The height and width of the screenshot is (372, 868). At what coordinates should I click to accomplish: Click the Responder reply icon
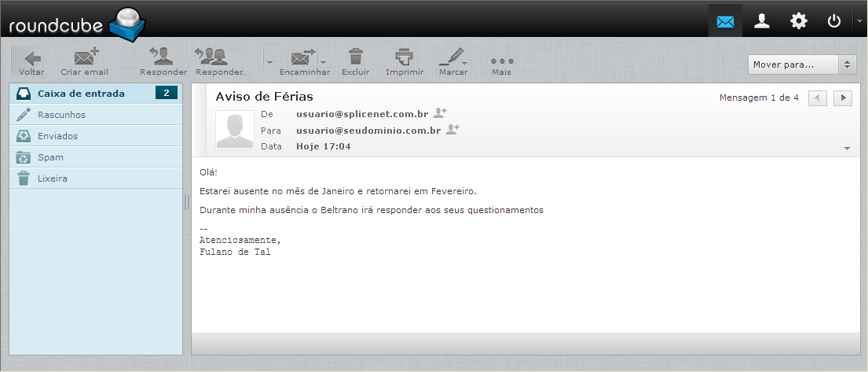click(x=162, y=56)
